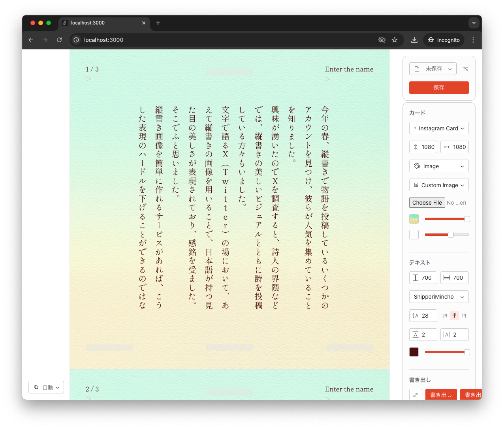
Task: Click the dark red text color swatch
Action: [414, 352]
